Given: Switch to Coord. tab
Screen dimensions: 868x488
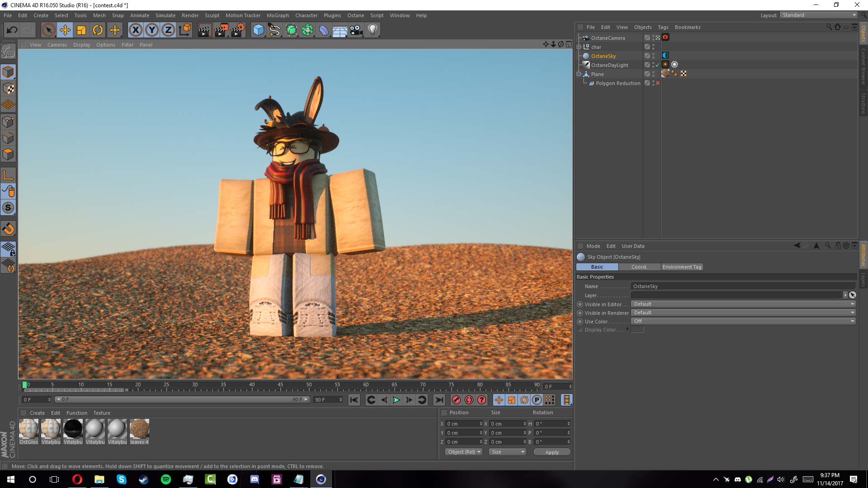Looking at the screenshot, I should (x=639, y=267).
